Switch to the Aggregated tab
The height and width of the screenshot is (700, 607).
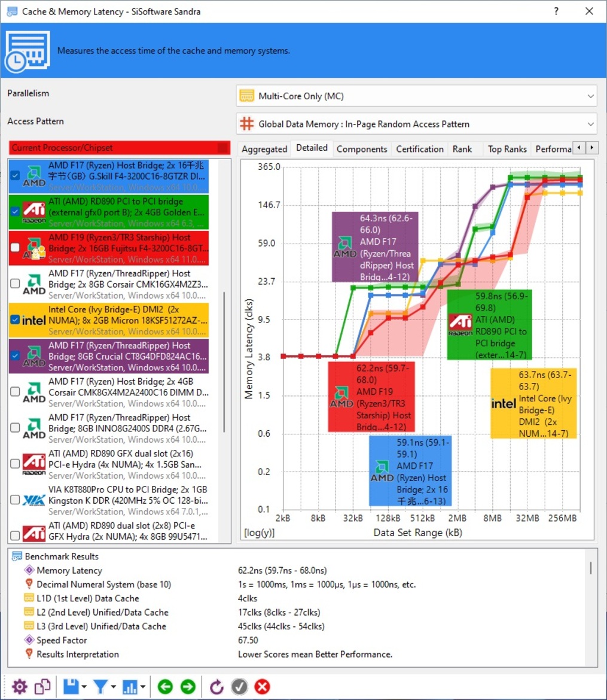(264, 149)
